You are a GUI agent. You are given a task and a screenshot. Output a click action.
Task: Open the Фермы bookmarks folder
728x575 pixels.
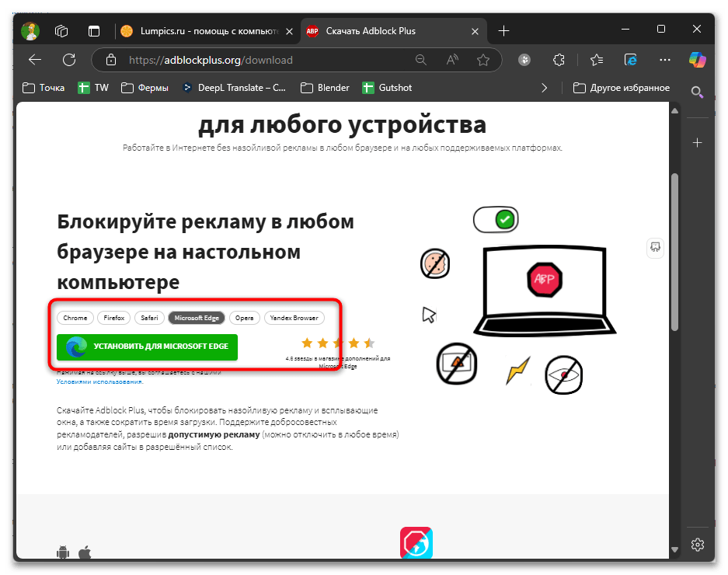tap(145, 88)
